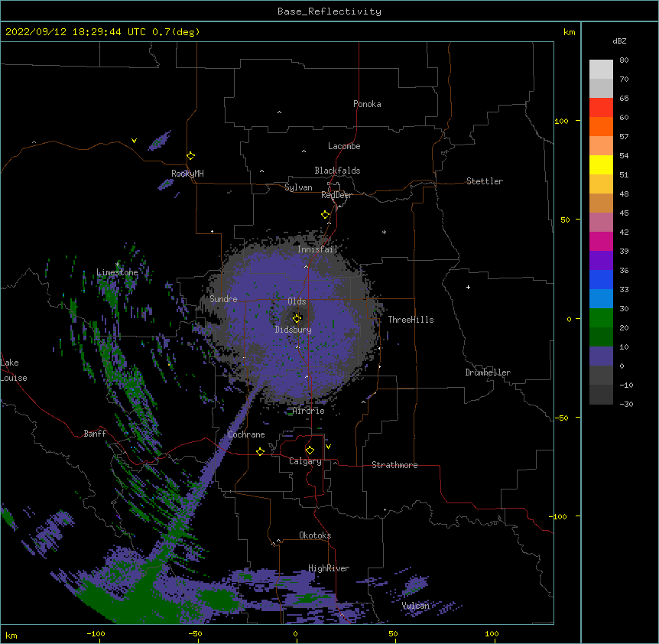
Task: Click the yellow V marker northwest of RockyMH
Action: coord(134,141)
